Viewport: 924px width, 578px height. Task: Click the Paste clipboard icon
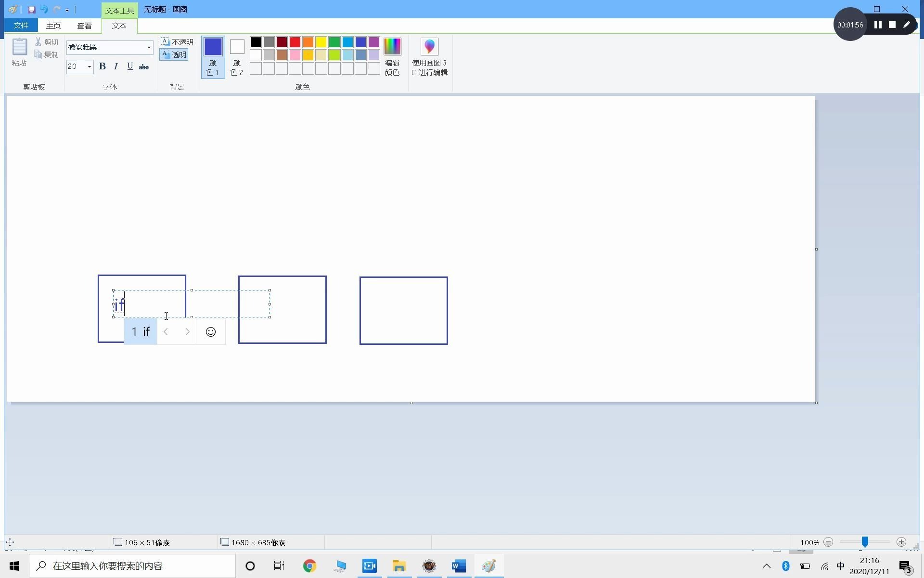pyautogui.click(x=19, y=47)
